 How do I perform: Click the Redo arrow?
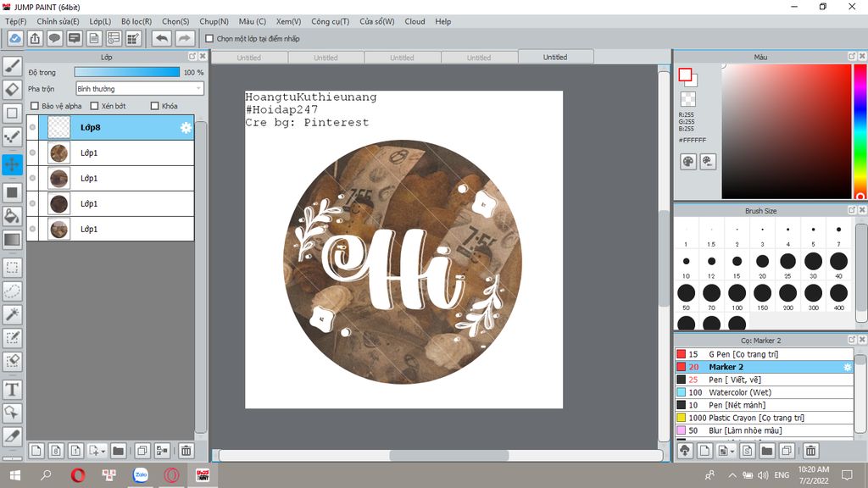click(185, 38)
